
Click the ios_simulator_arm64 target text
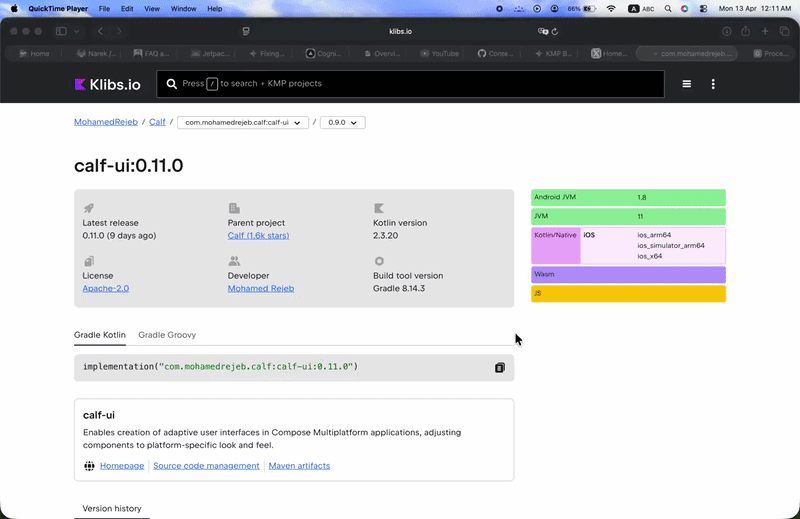(671, 245)
